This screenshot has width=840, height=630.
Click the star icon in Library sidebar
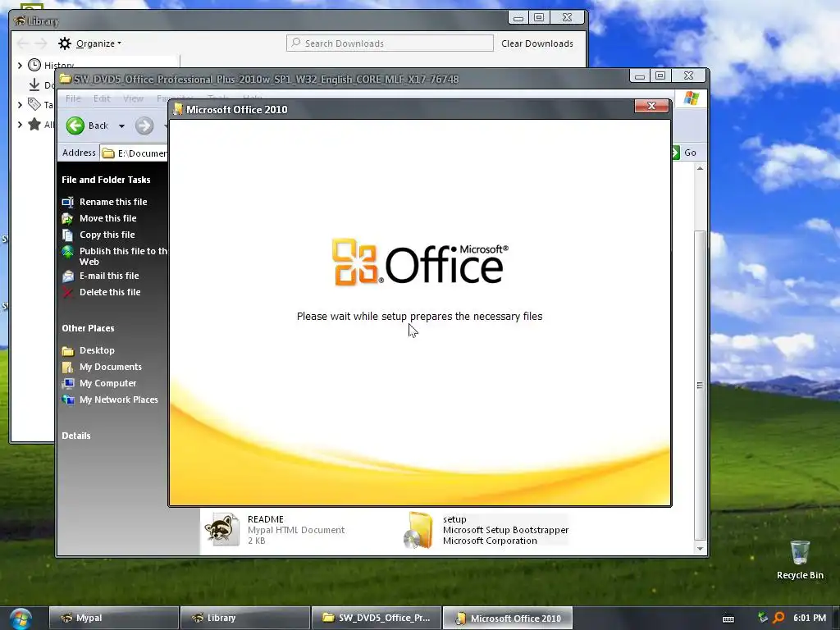click(34, 125)
